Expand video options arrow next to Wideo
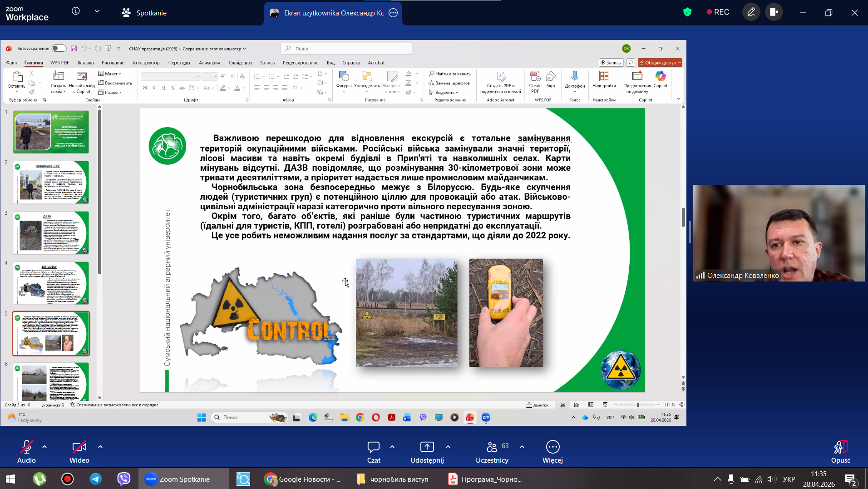 (100, 447)
